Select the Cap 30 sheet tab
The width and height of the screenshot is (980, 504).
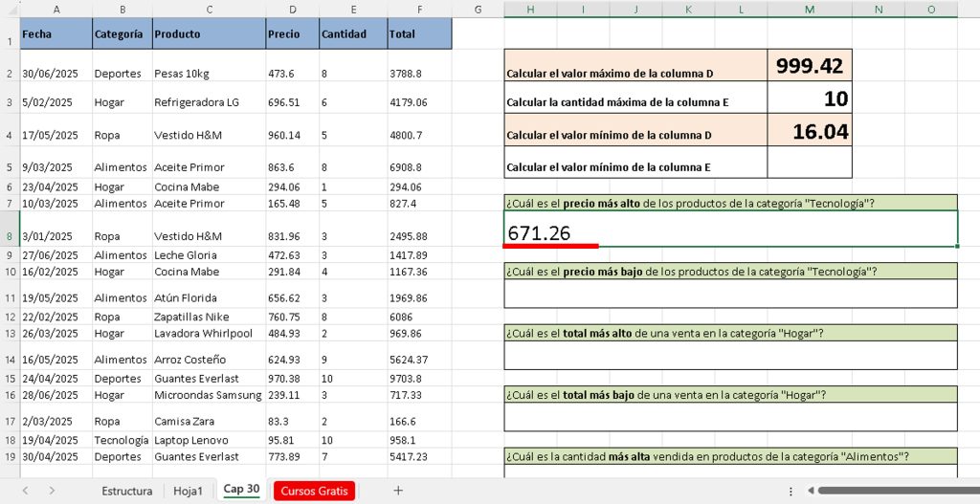click(240, 490)
